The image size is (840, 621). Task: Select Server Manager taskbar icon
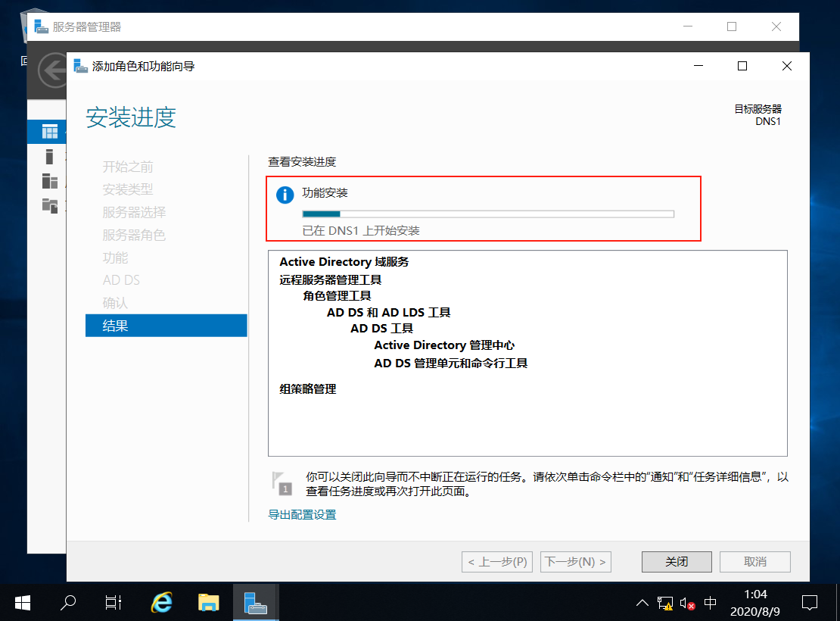[256, 603]
